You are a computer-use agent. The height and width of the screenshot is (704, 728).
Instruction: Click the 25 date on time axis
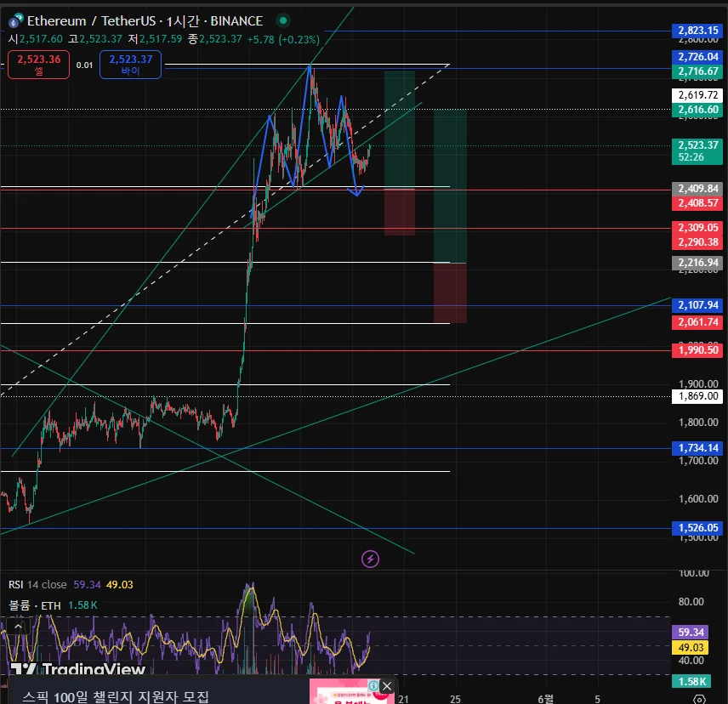pos(455,699)
